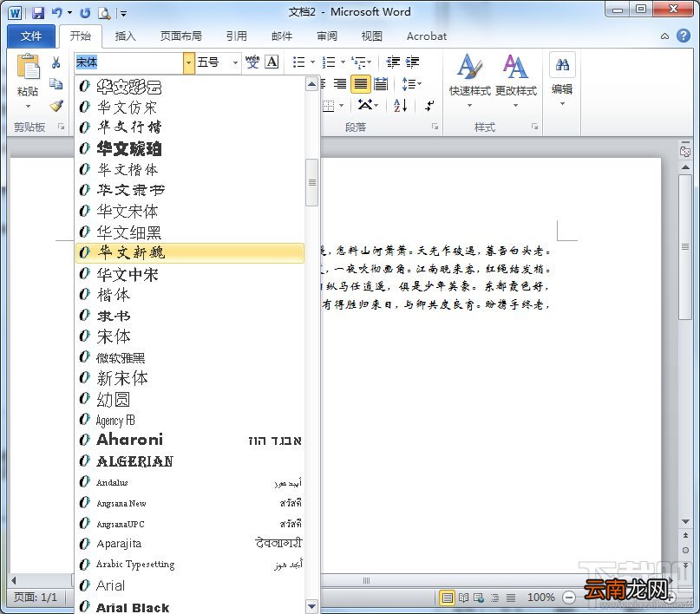Click the show paragraph marks icon
Viewport: 700px width, 614px height.
click(x=429, y=106)
